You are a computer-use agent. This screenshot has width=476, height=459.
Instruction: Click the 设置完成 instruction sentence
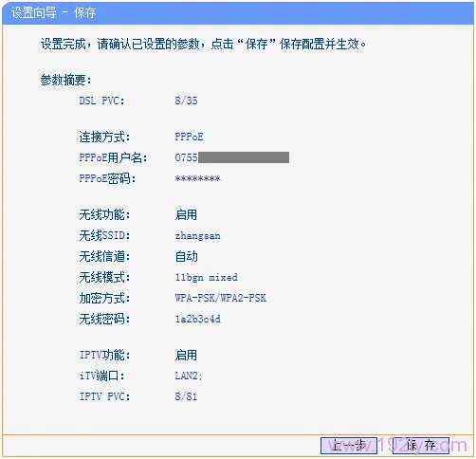point(203,44)
